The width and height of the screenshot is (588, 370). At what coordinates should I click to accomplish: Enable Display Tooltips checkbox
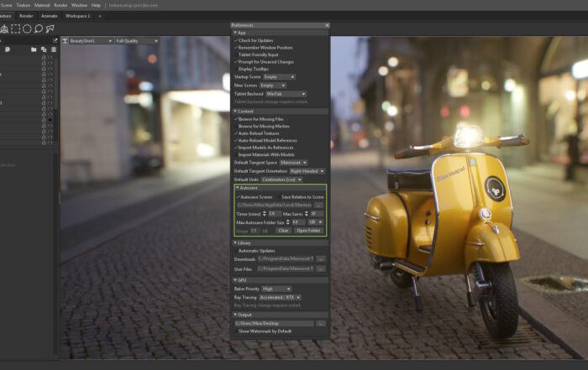click(236, 69)
